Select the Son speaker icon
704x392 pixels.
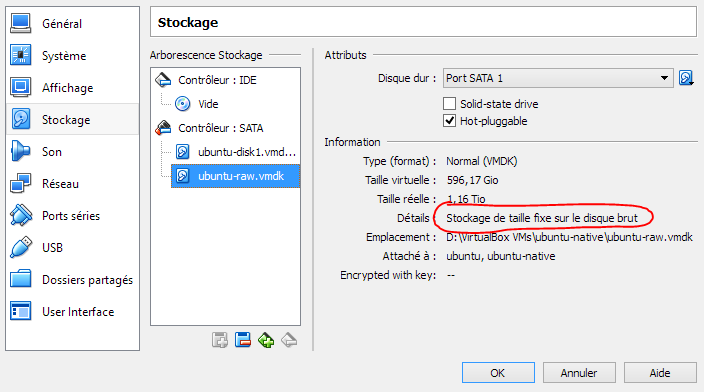tap(21, 151)
